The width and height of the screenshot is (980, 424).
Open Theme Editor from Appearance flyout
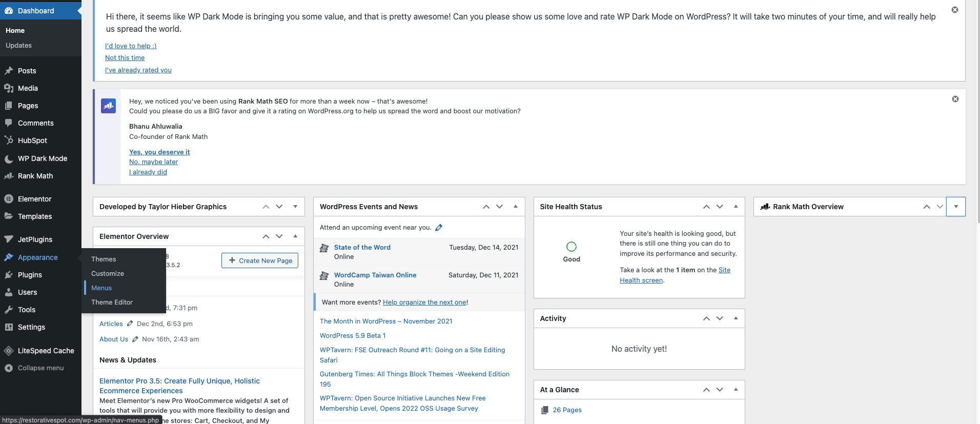112,302
